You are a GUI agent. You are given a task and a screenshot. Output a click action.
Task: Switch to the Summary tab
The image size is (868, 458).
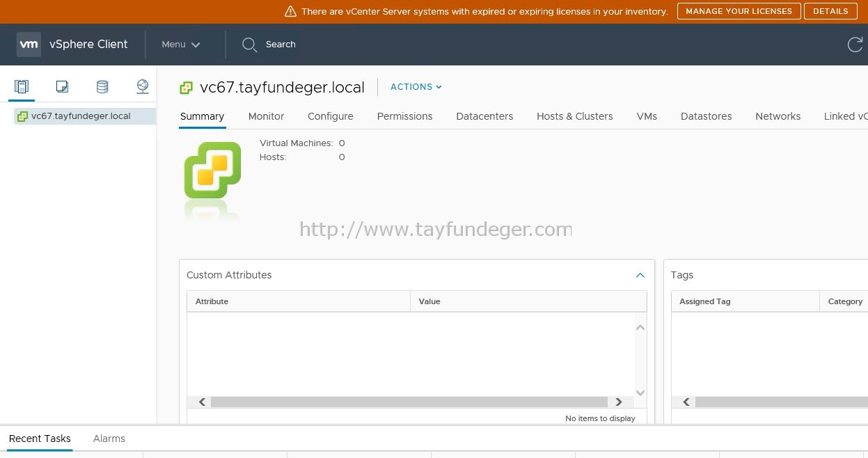point(202,116)
